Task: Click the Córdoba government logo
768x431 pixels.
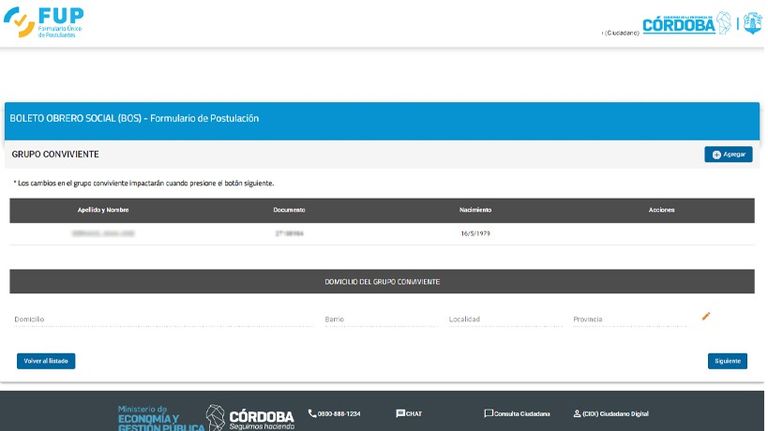Action: tap(686, 24)
